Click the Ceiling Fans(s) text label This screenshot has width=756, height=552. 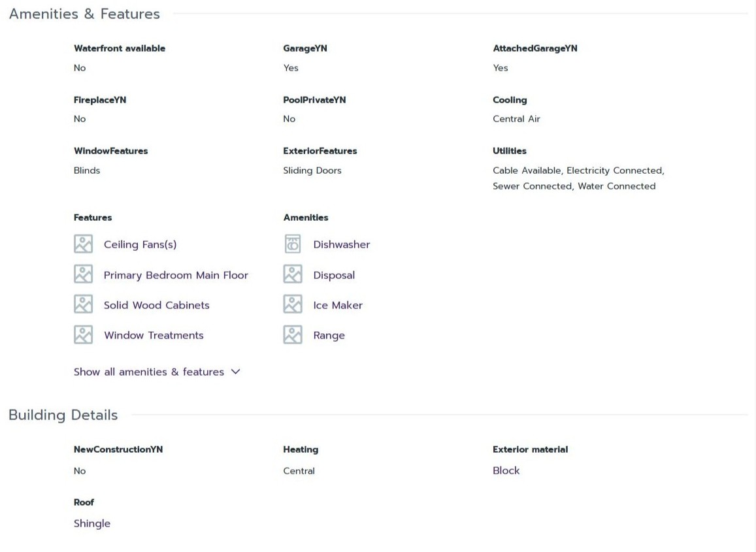140,244
